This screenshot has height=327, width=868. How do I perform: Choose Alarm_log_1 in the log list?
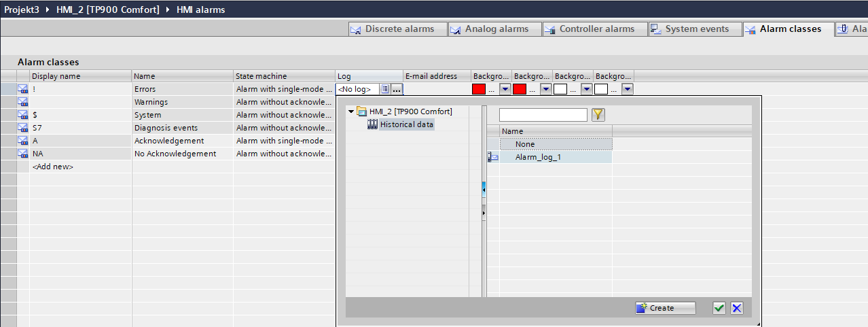556,157
